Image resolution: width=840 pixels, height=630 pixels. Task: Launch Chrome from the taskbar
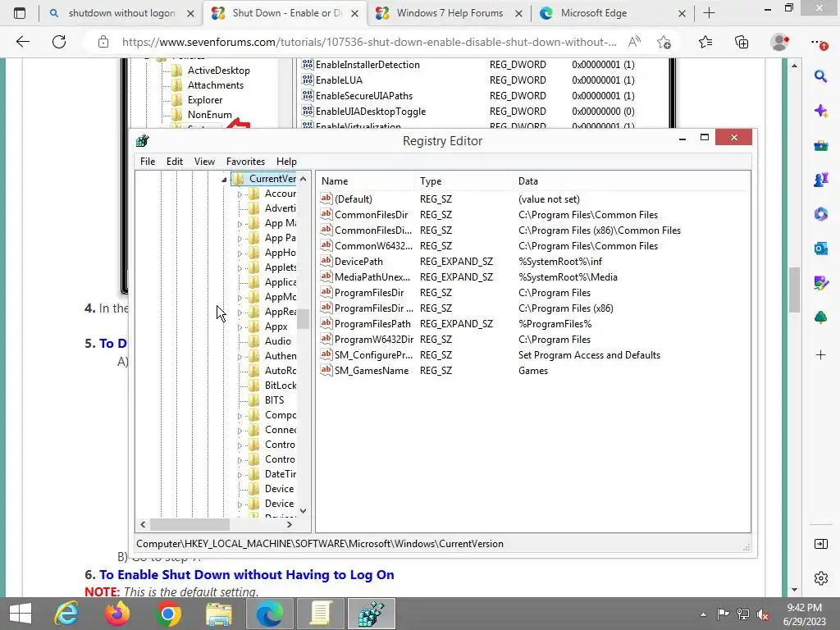point(167,614)
